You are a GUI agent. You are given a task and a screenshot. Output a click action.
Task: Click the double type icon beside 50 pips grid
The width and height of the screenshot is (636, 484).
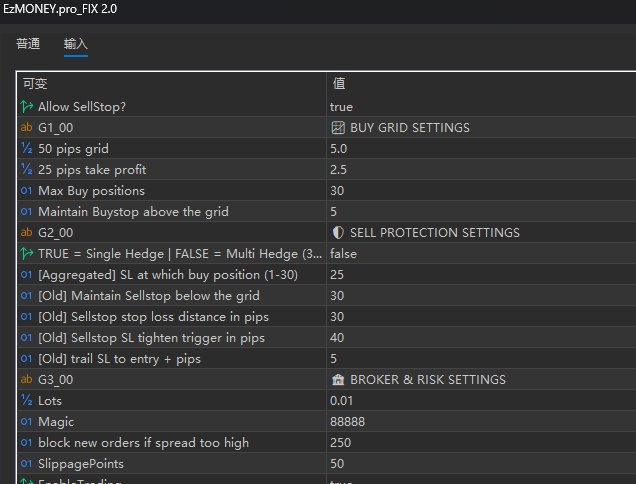pyautogui.click(x=26, y=149)
